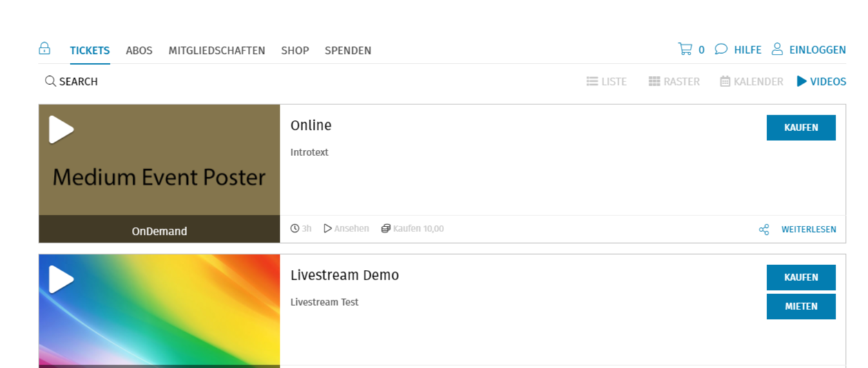The width and height of the screenshot is (868, 368).
Task: Click Kaufen for the Online event
Action: (801, 128)
